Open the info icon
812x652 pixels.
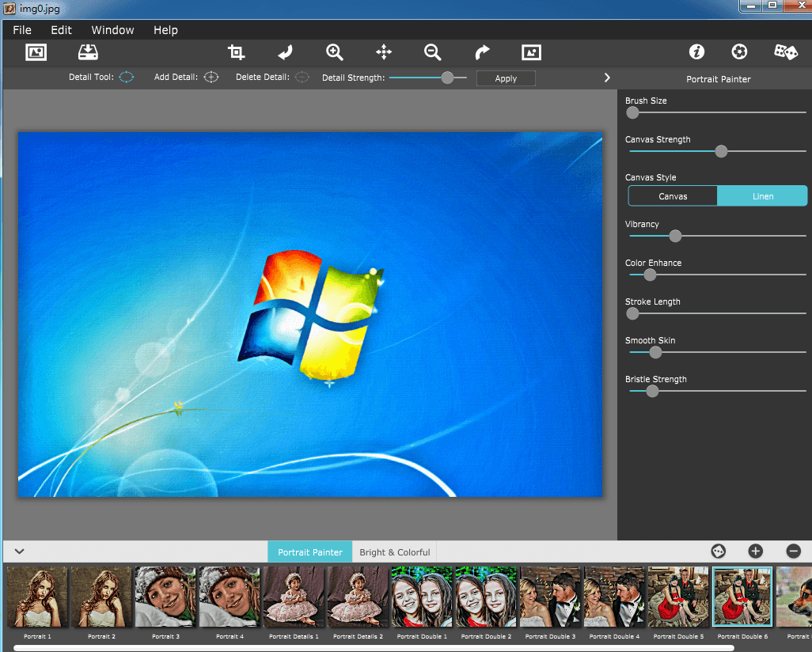tap(696, 52)
